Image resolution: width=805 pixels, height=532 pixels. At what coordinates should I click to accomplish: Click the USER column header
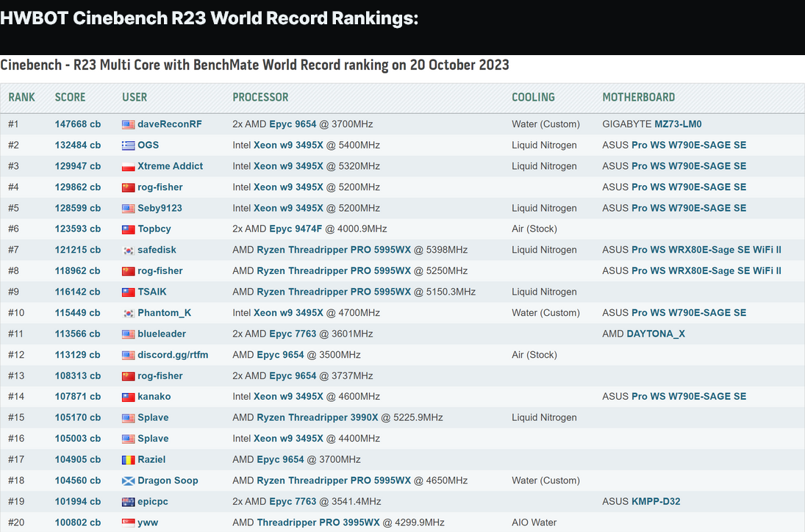(x=135, y=98)
